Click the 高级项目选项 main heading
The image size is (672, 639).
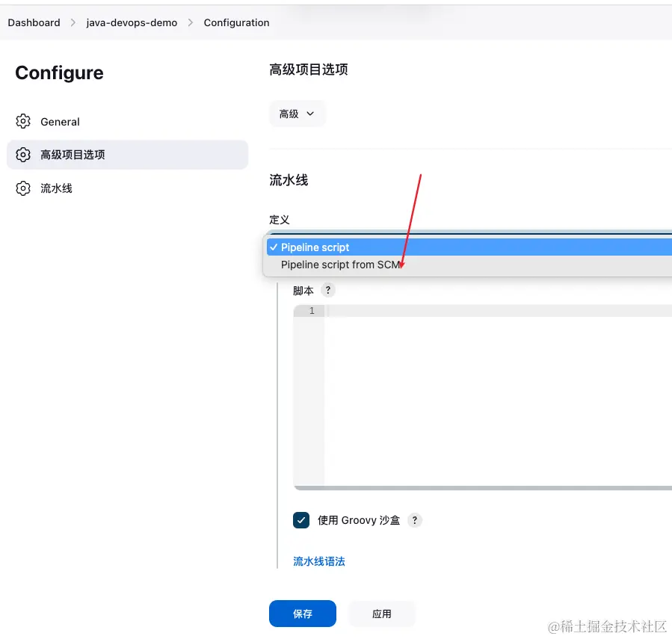coord(309,70)
